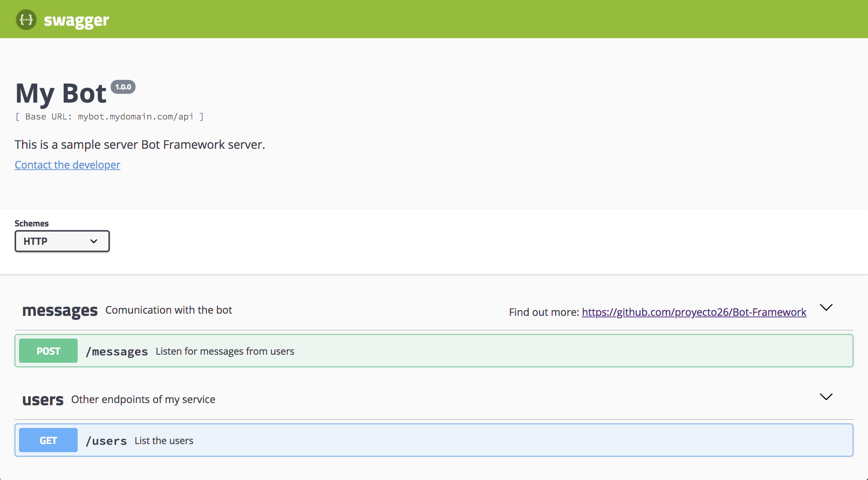Click the green POST method badge
Screen dimensions: 868x480
pos(48,351)
